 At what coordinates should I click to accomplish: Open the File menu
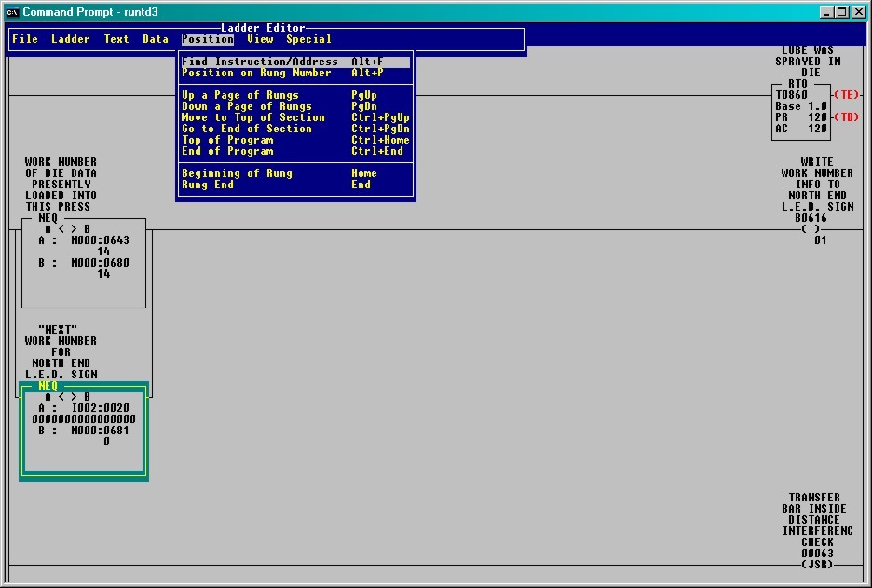[x=24, y=39]
